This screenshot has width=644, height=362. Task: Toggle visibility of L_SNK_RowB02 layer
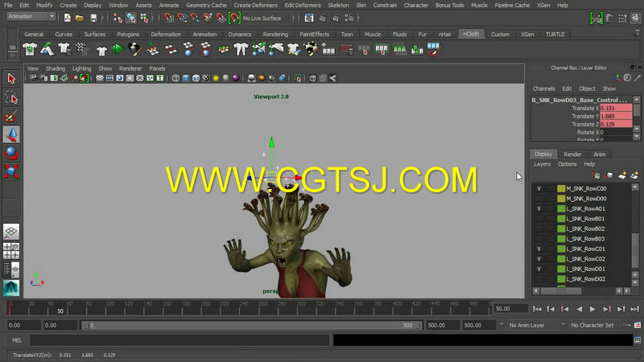pos(539,228)
